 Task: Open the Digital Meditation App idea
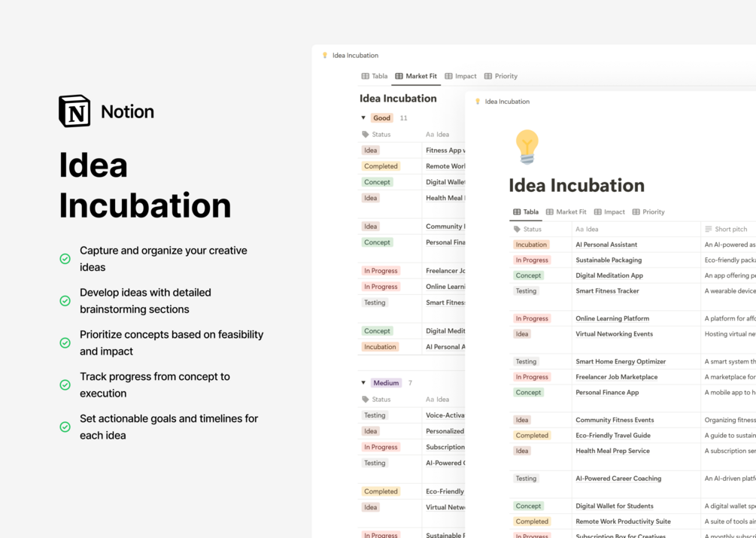pyautogui.click(x=609, y=275)
